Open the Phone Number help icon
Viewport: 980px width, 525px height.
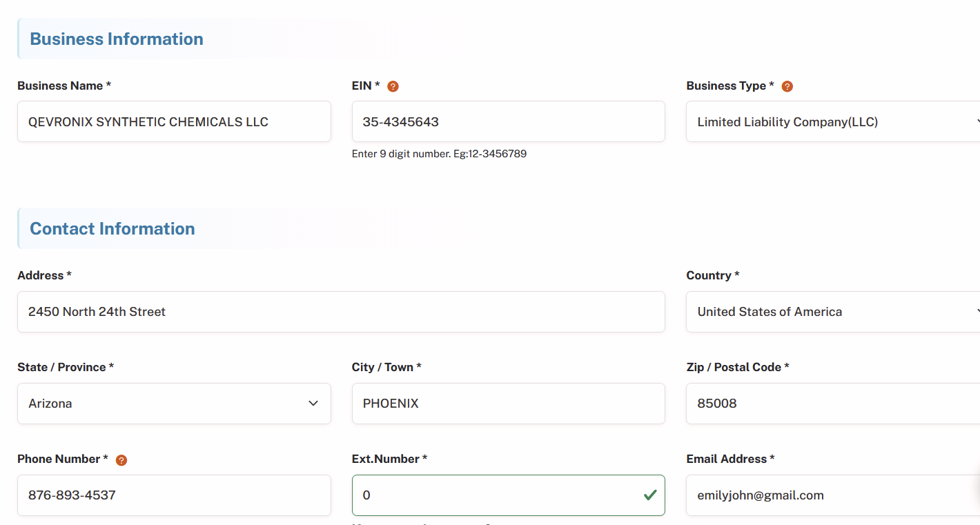[121, 460]
